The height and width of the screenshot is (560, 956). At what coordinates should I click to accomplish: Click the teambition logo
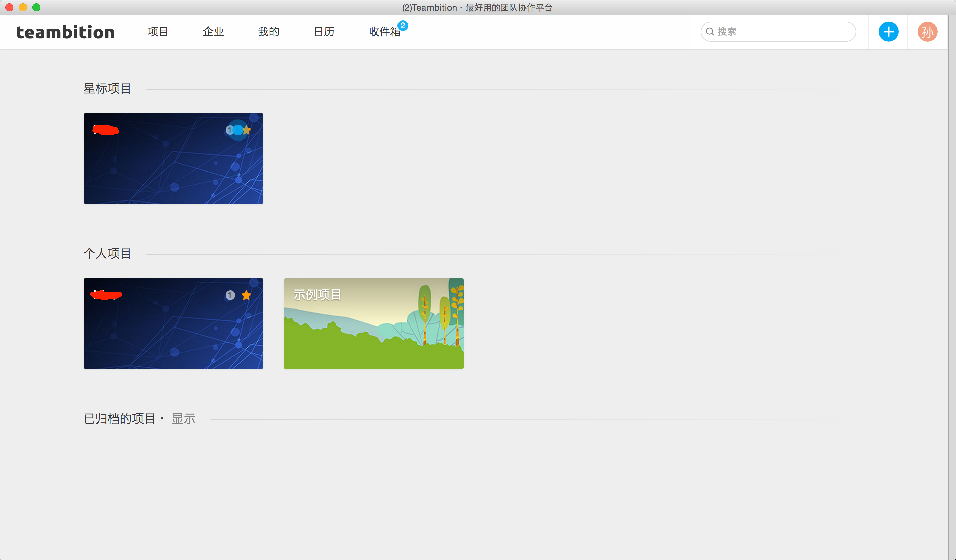pos(65,32)
